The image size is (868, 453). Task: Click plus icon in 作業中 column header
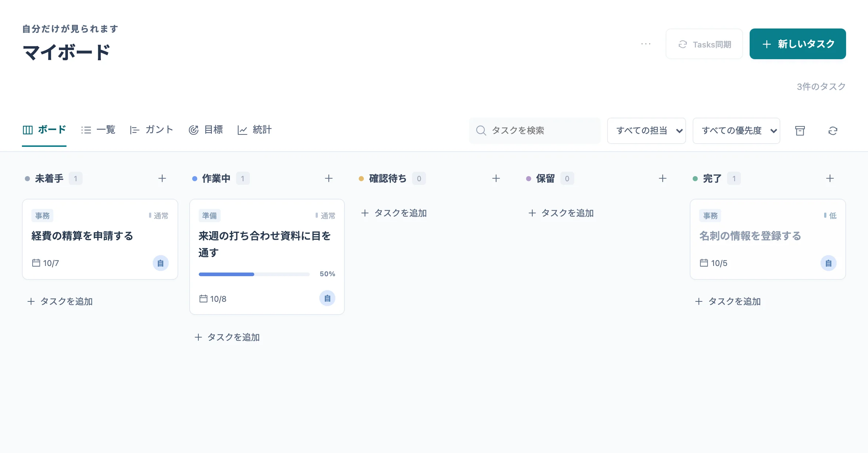[x=329, y=178]
